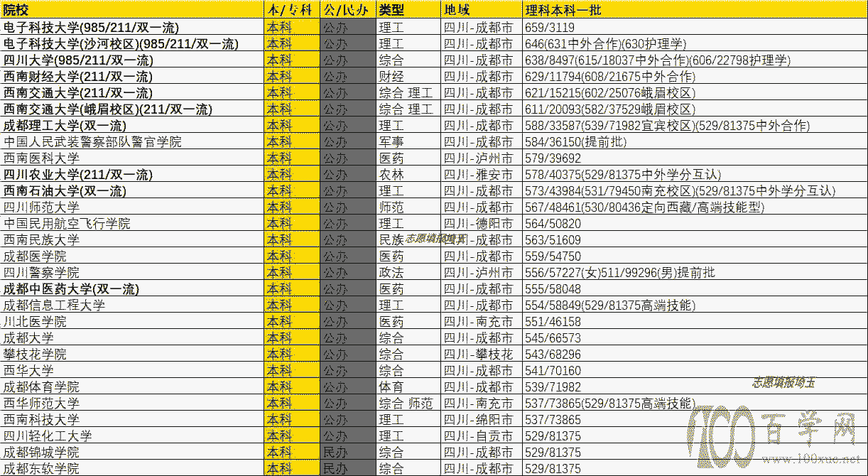Click 四川-雅安市 region cell
Viewport: 868px width, 476px height.
coord(481,175)
